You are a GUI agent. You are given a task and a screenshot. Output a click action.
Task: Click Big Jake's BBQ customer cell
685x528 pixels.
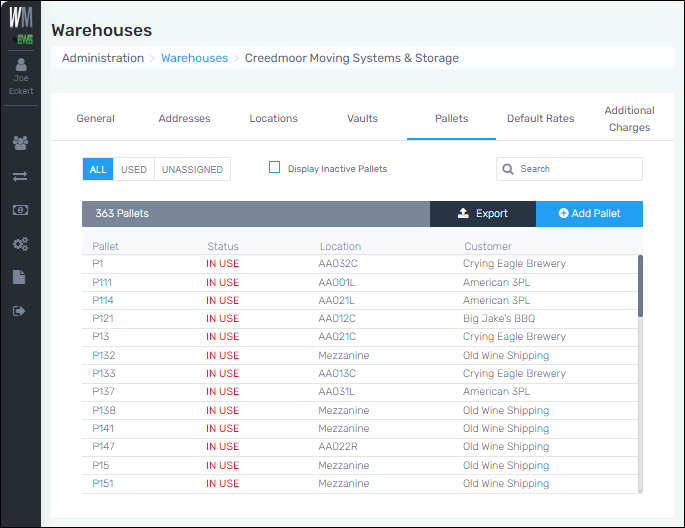click(x=499, y=318)
